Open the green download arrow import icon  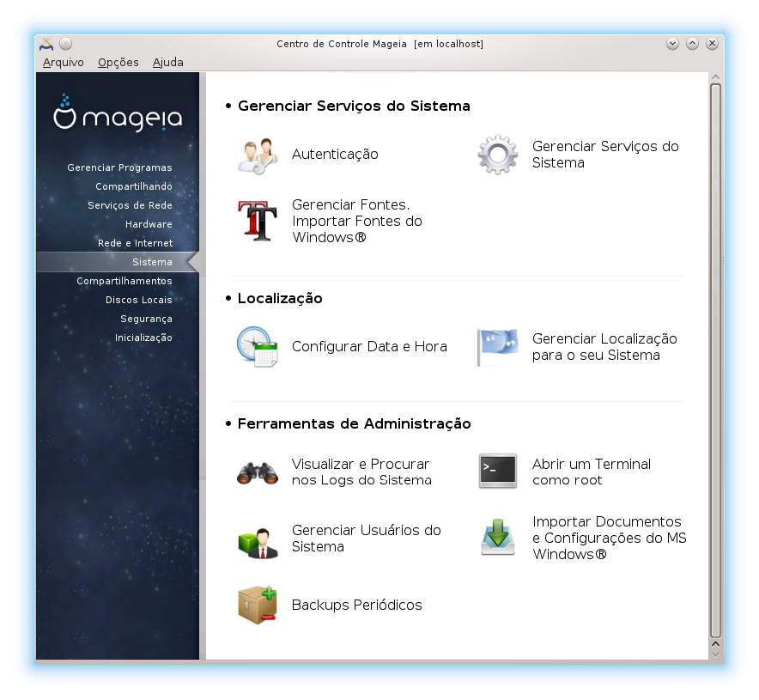[x=498, y=538]
